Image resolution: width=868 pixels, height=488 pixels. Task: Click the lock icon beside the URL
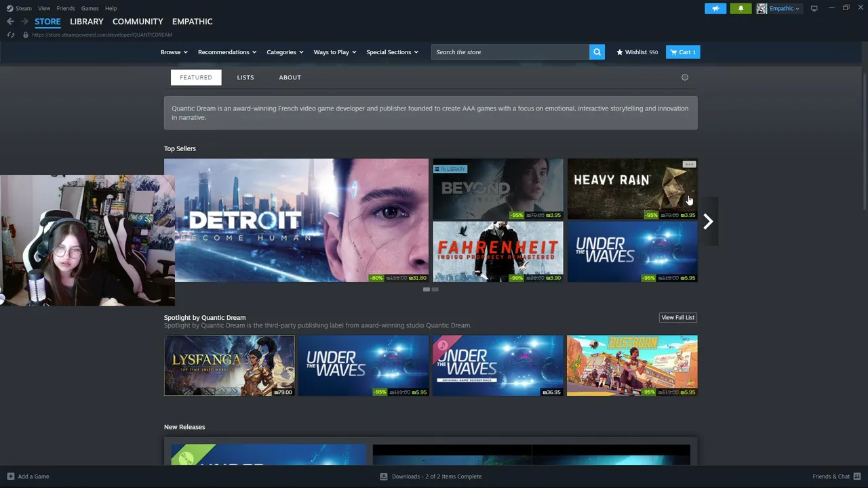pos(26,35)
